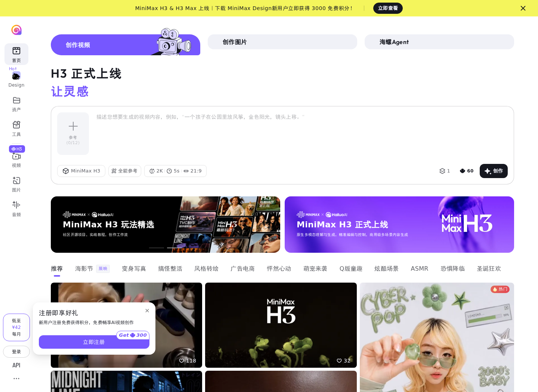The height and width of the screenshot is (392, 538).
Task: Click the 立即注册 sign-up button
Action: coord(94,342)
